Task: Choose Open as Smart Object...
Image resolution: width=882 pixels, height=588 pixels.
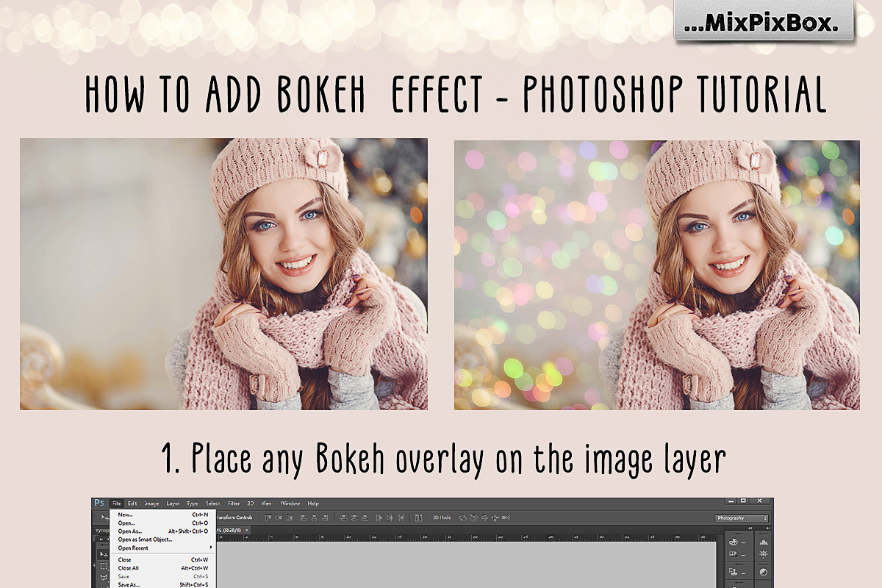Action: point(162,539)
